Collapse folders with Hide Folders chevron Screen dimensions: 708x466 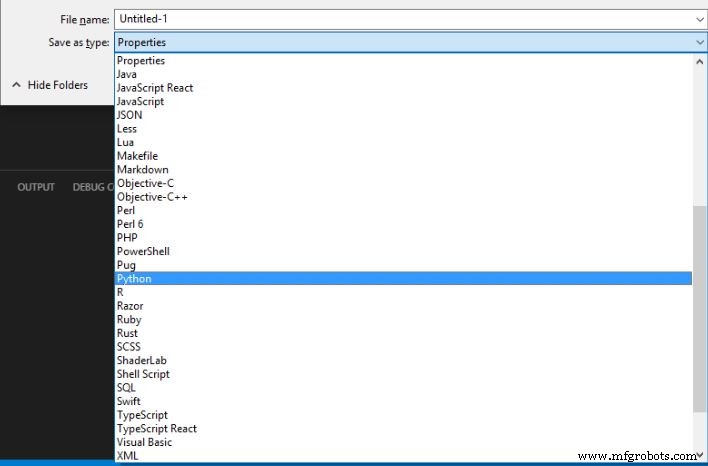17,86
